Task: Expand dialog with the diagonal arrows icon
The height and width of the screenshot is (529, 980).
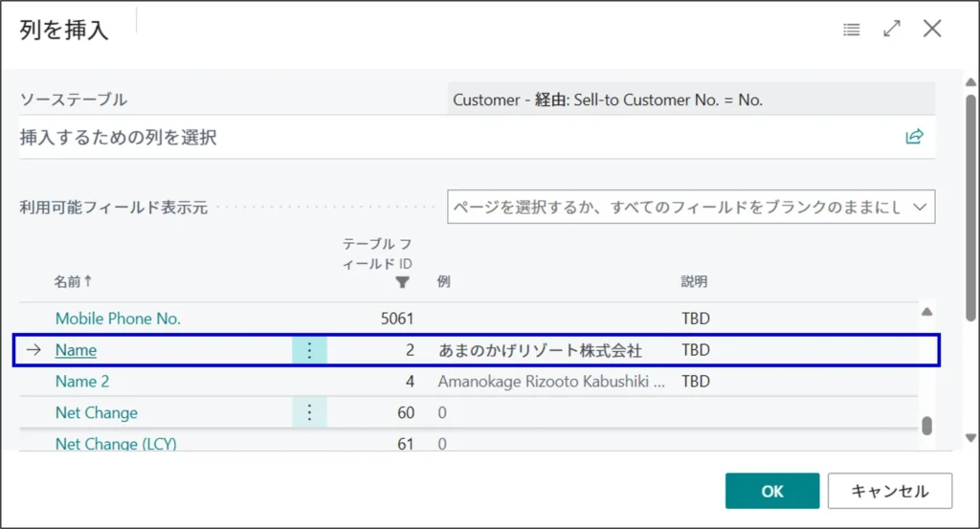Action: (892, 29)
